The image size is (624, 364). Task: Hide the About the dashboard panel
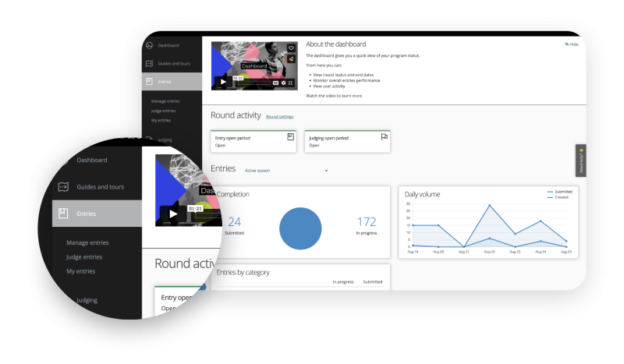(572, 44)
